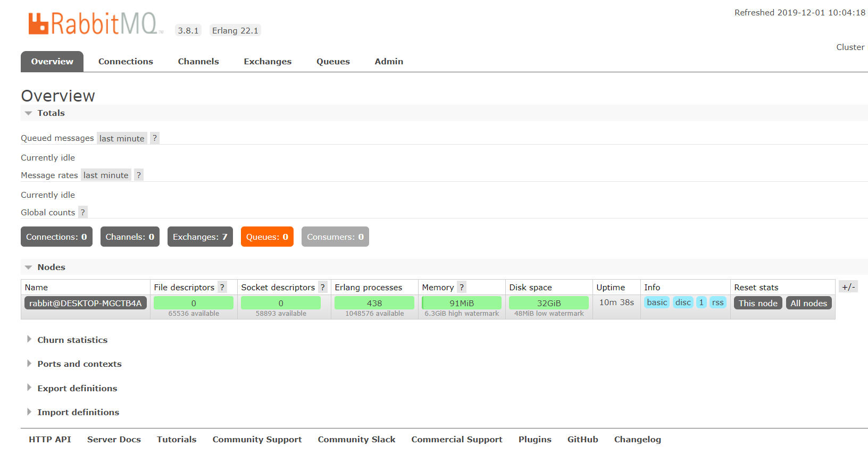
Task: Open Community Support link
Action: pyautogui.click(x=257, y=440)
